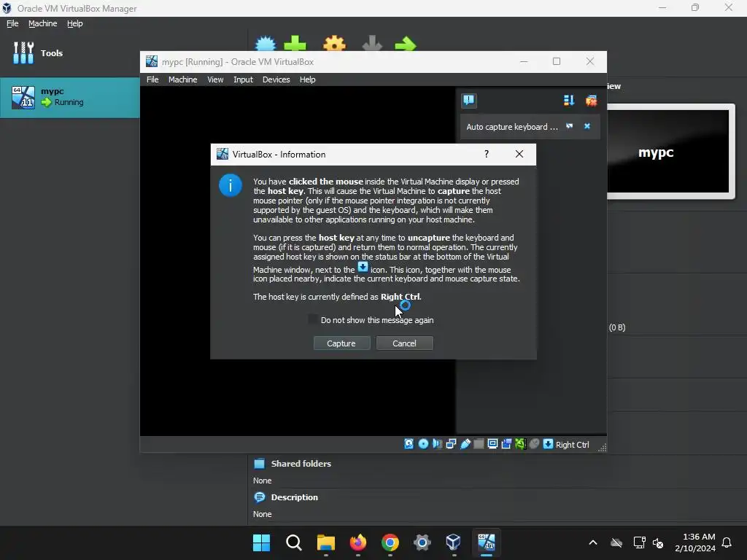Screen dimensions: 747x560
Task: Click the VM window resize grip corner
Action: [x=602, y=447]
